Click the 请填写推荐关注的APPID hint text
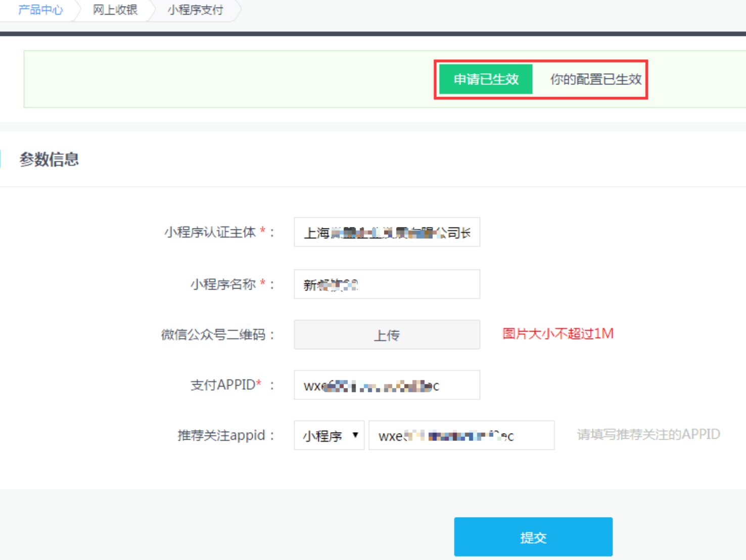Viewport: 746px width, 560px height. click(648, 435)
